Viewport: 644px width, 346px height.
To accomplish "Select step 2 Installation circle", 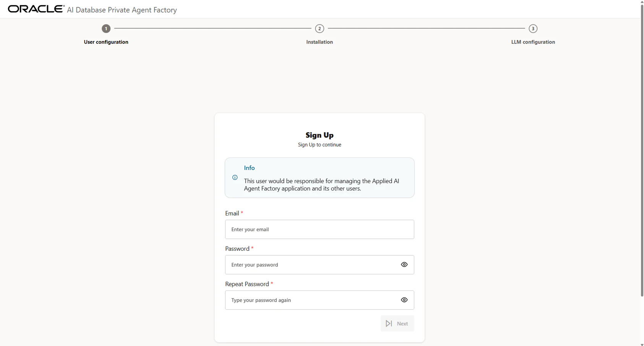I will [320, 29].
